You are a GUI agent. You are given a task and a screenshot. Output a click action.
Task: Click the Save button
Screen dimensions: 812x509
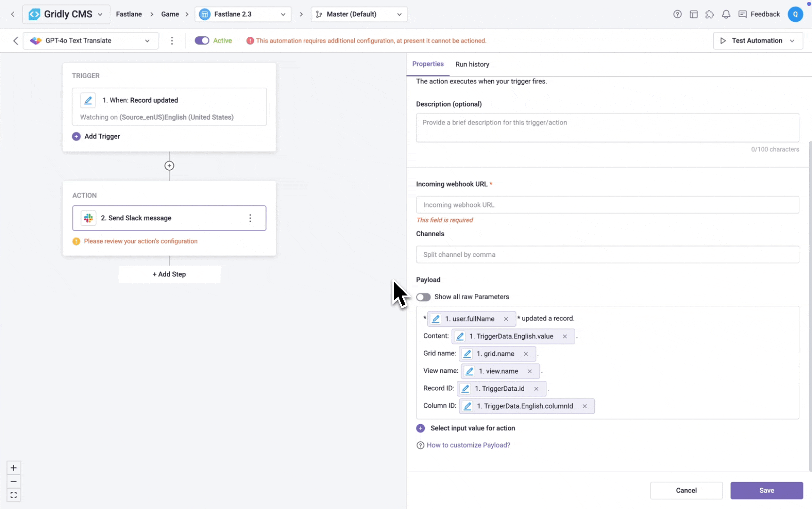point(766,491)
